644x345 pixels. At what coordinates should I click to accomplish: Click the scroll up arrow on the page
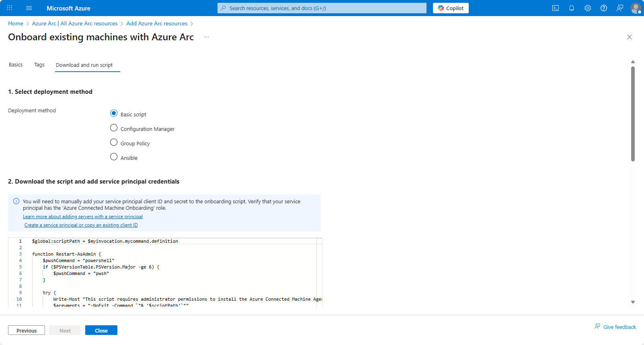pyautogui.click(x=633, y=62)
